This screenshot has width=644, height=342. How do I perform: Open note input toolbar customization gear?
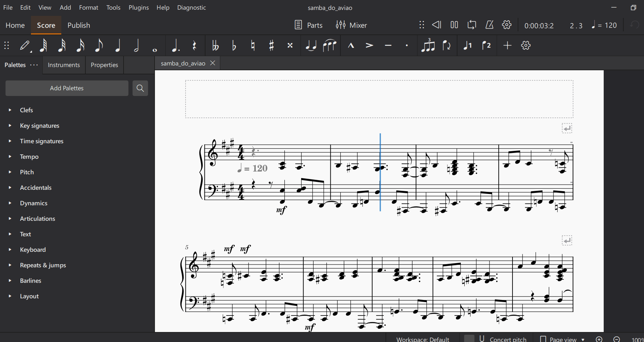tap(526, 45)
